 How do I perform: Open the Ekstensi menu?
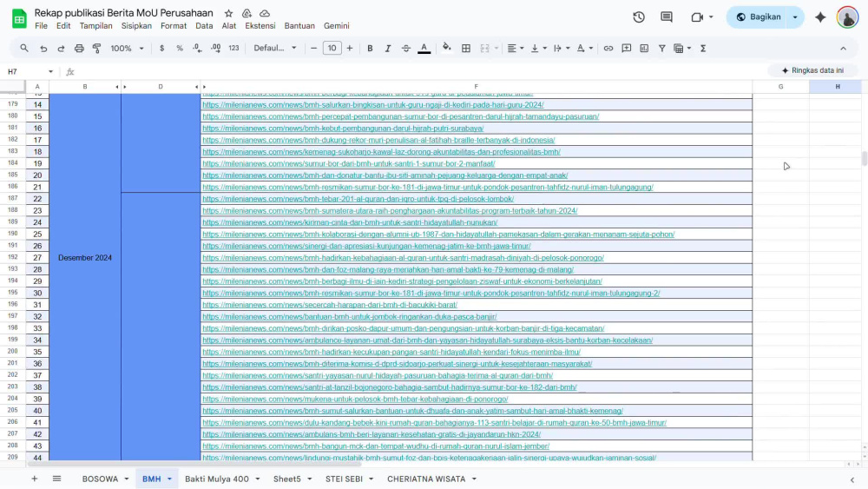(x=260, y=26)
